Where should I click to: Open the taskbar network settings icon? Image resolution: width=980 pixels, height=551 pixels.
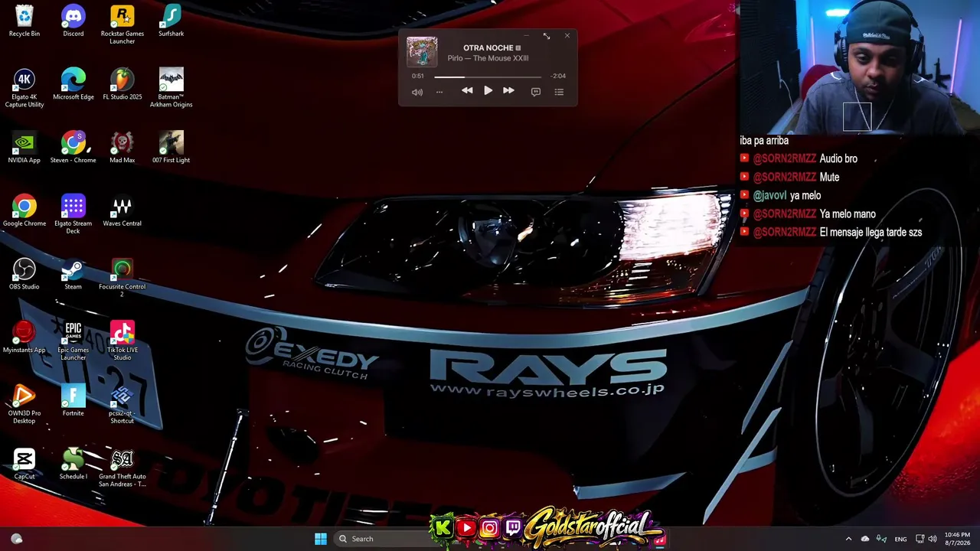tap(920, 539)
